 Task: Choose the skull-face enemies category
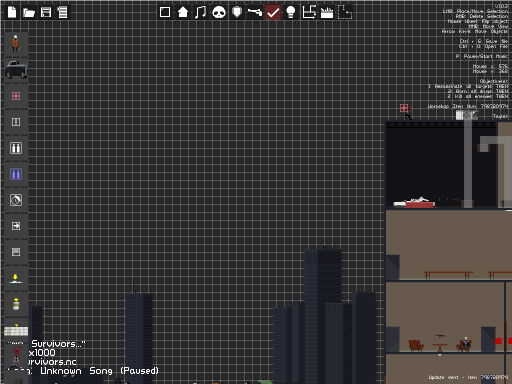tap(219, 13)
